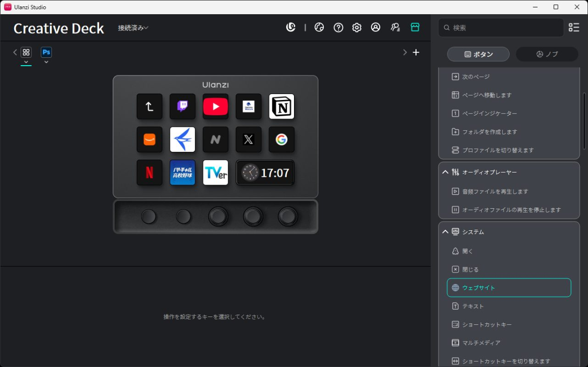Open the user account icon

[375, 27]
